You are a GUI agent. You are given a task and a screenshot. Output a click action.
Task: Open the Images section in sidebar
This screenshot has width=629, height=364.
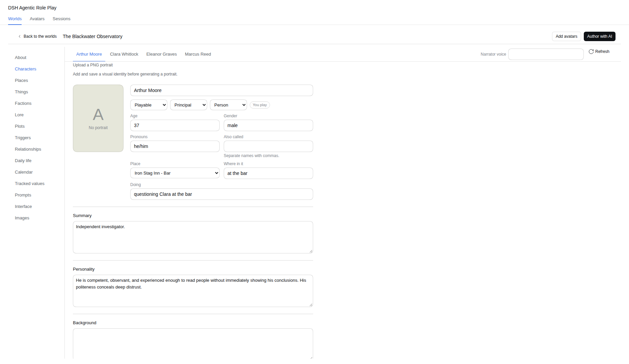tap(22, 218)
